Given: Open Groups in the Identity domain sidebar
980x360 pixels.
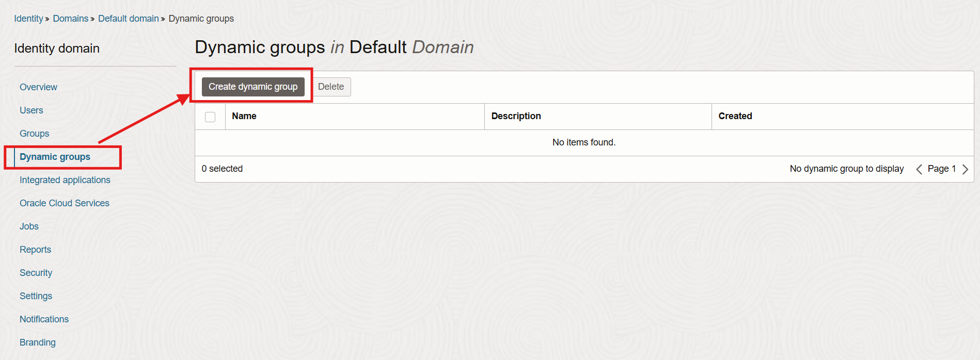Looking at the screenshot, I should [x=34, y=134].
